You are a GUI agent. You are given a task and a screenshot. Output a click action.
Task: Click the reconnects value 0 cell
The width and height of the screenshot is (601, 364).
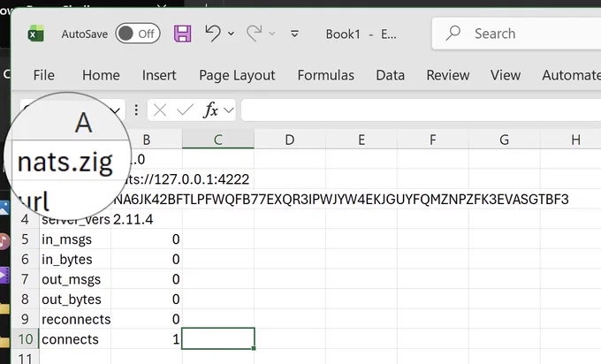tap(147, 319)
